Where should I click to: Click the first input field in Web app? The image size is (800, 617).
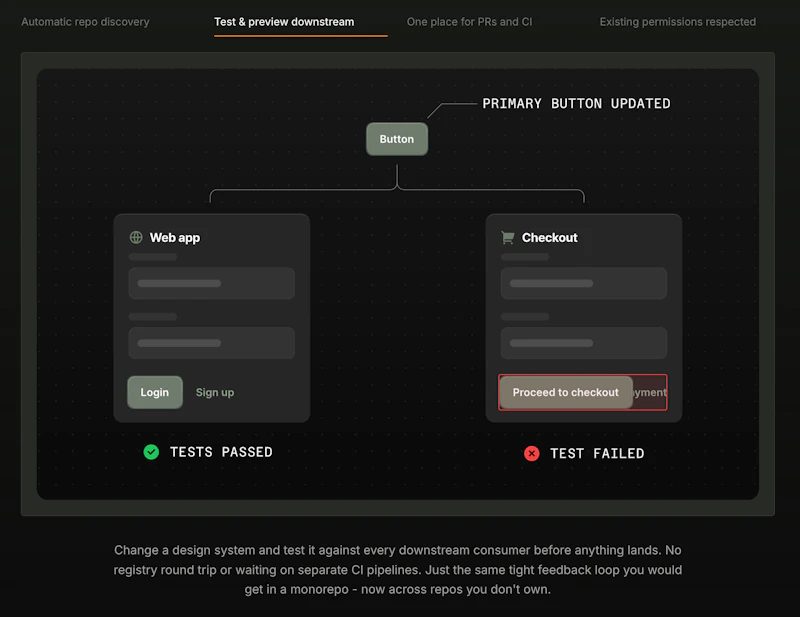(x=212, y=283)
